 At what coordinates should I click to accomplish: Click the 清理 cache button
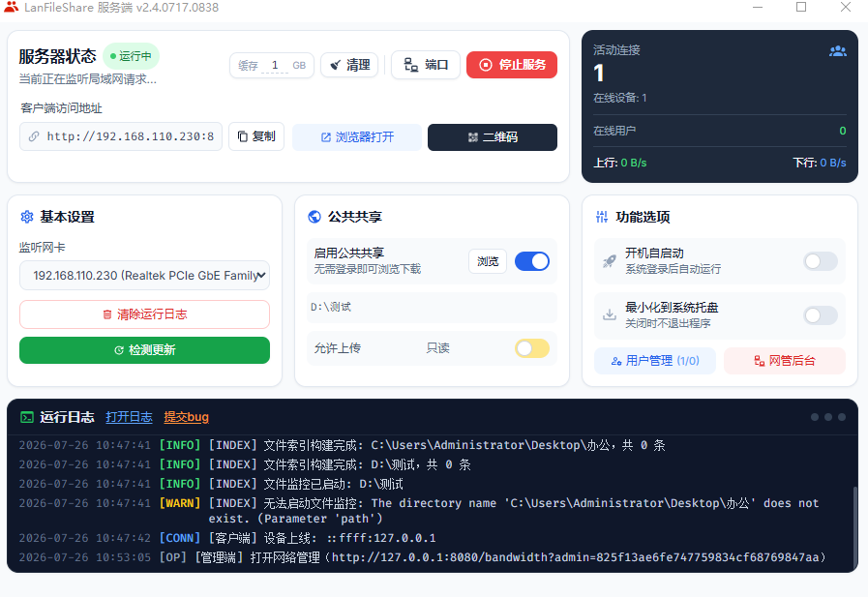[350, 65]
